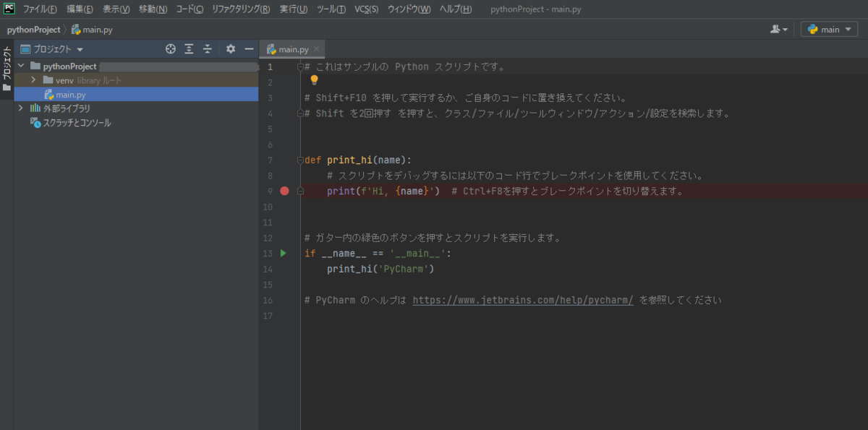Image resolution: width=868 pixels, height=430 pixels.
Task: Click main.py in the breadcrumb bar
Action: (x=91, y=30)
